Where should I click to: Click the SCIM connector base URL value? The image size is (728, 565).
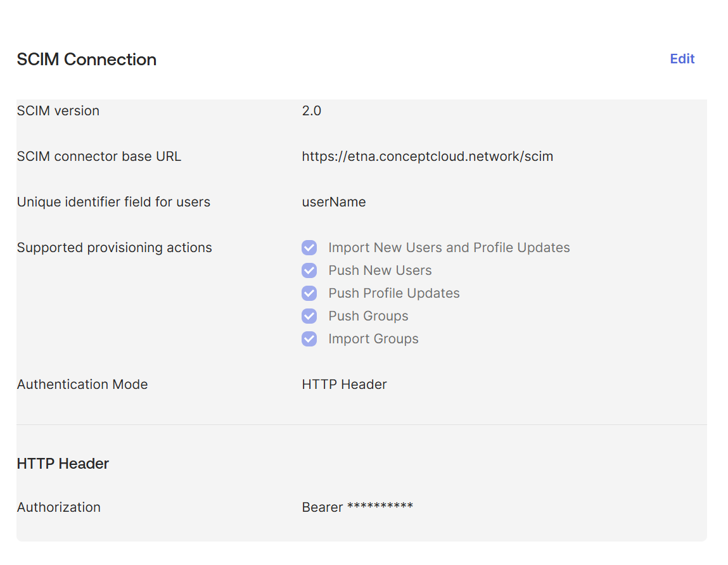tap(428, 156)
